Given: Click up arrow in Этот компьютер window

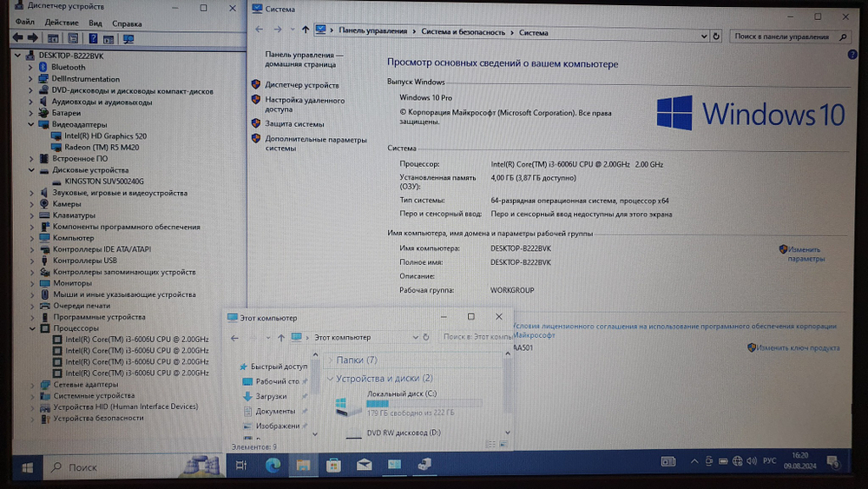Looking at the screenshot, I should [x=281, y=338].
